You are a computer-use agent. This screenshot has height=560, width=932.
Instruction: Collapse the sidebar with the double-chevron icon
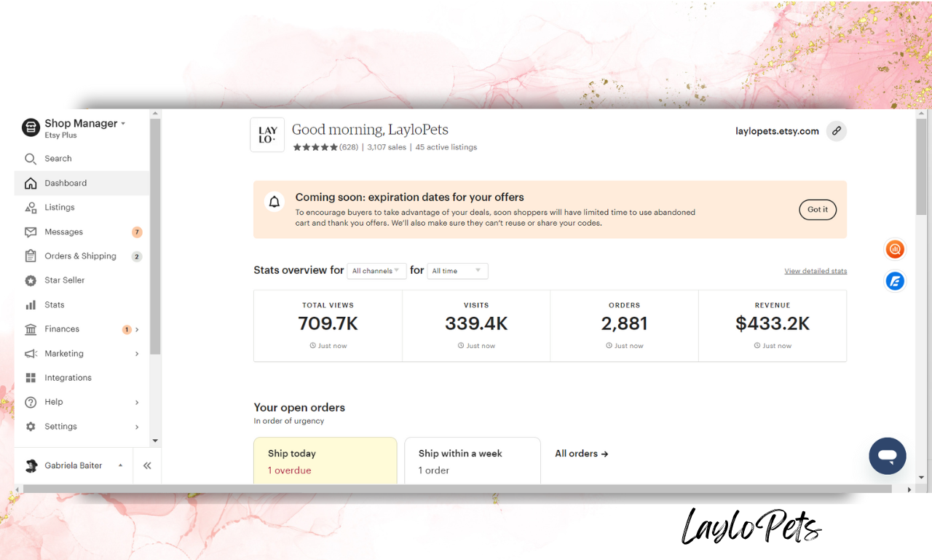146,465
